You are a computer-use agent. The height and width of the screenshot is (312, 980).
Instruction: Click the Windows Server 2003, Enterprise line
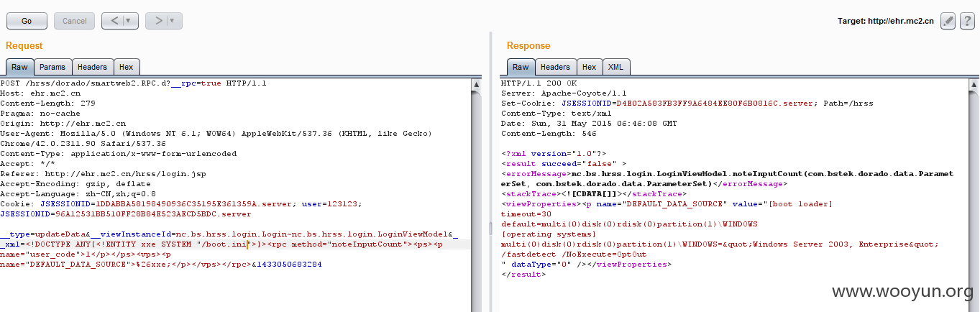(x=720, y=244)
